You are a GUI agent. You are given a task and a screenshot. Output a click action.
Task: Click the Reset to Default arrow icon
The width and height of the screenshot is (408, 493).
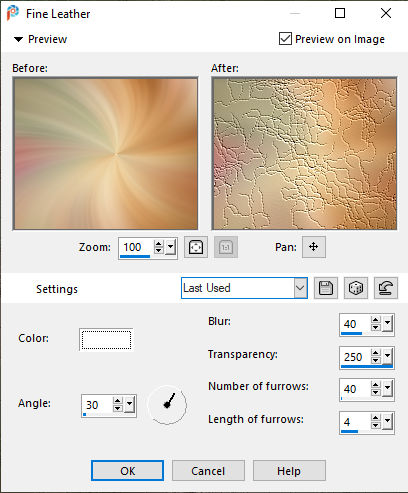[x=386, y=288]
